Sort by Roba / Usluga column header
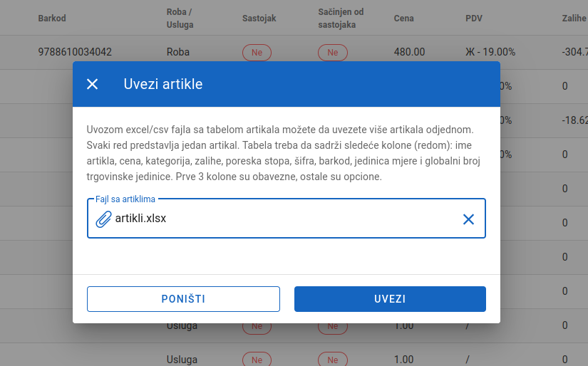 [x=180, y=18]
